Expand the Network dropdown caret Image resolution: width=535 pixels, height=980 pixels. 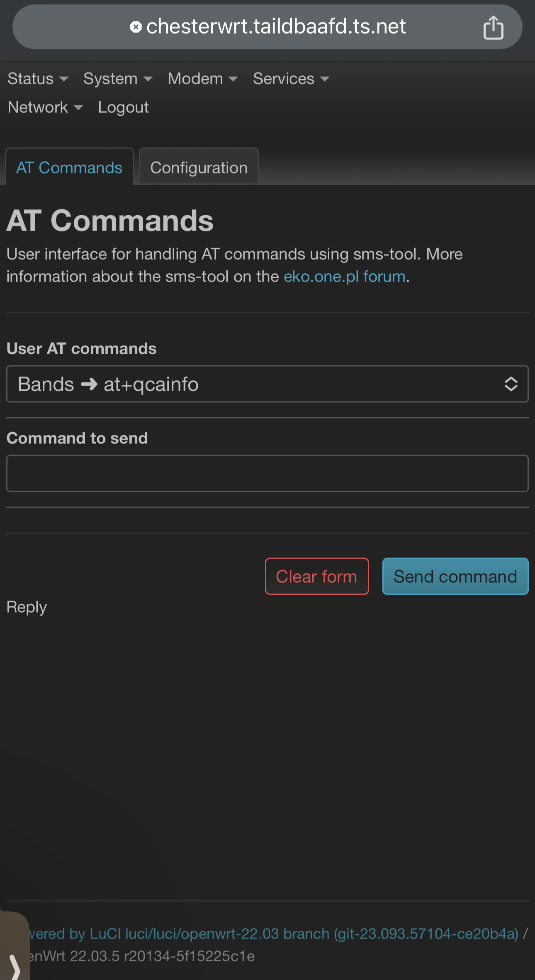(x=78, y=108)
